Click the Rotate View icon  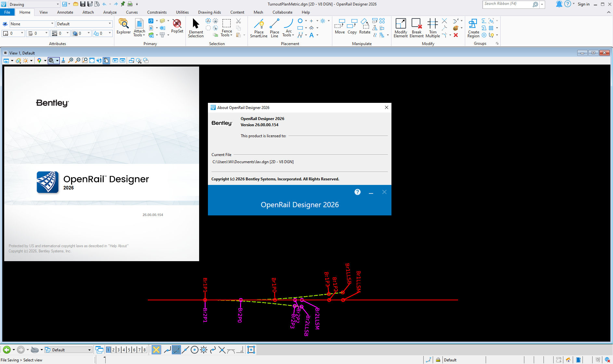99,60
